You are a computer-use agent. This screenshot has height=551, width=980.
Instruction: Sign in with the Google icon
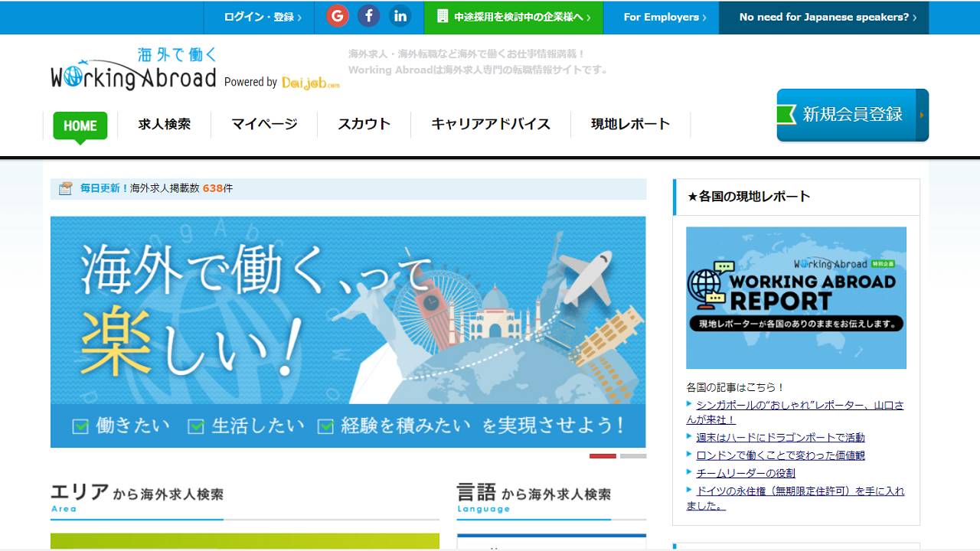coord(338,16)
